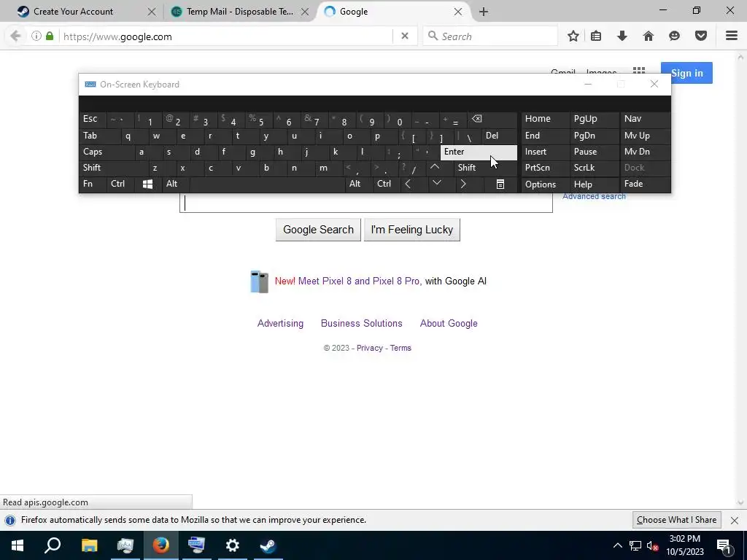Show hidden system tray icons chevron
This screenshot has height=560, width=747.
pos(617,545)
